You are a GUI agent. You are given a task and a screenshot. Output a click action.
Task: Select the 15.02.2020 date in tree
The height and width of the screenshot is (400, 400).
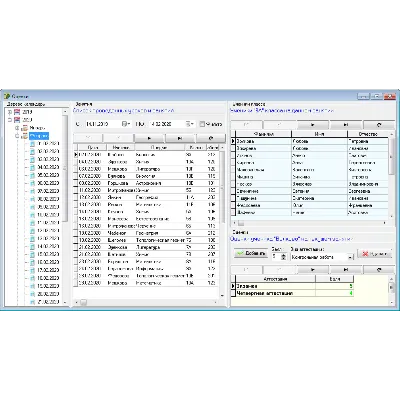pos(48,254)
